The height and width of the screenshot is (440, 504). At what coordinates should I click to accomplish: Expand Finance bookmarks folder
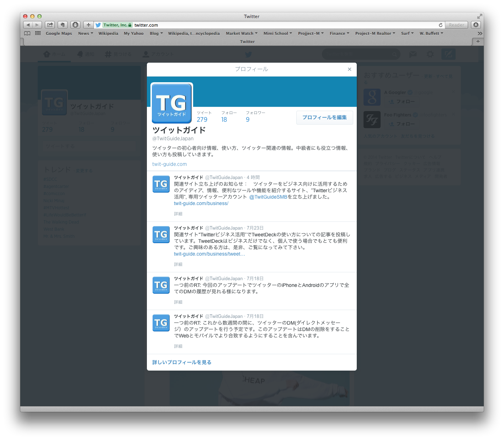[339, 33]
